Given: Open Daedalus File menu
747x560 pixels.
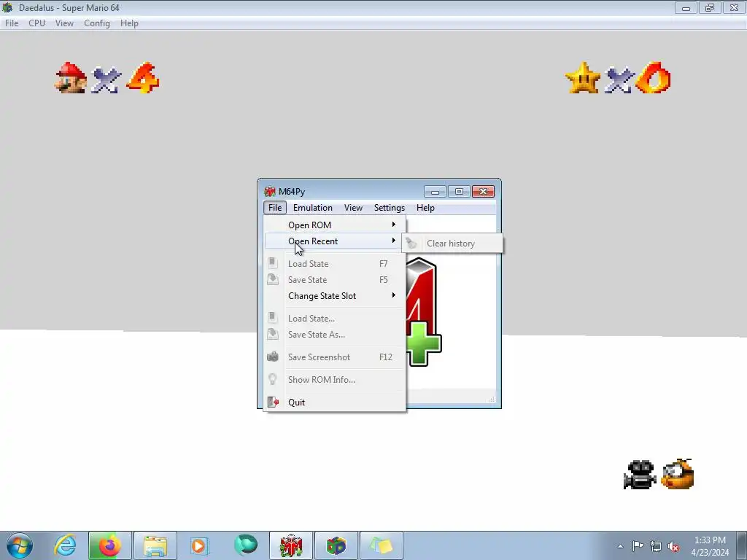Looking at the screenshot, I should 12,23.
